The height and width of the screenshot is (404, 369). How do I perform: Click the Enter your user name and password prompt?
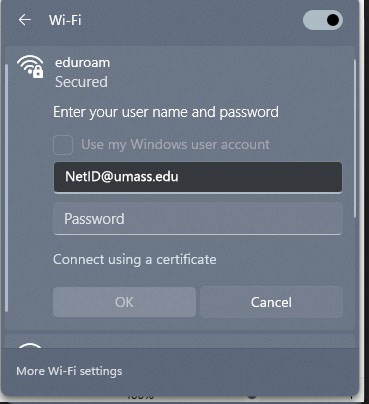(166, 112)
